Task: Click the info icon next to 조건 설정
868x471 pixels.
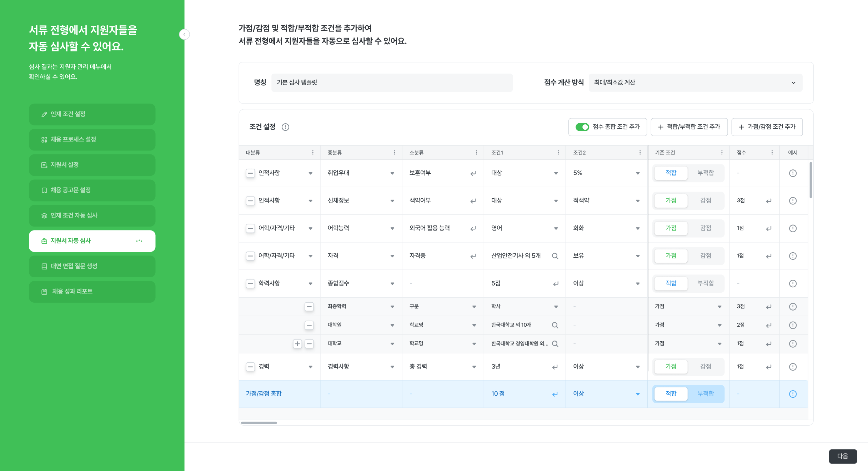Action: coord(286,127)
